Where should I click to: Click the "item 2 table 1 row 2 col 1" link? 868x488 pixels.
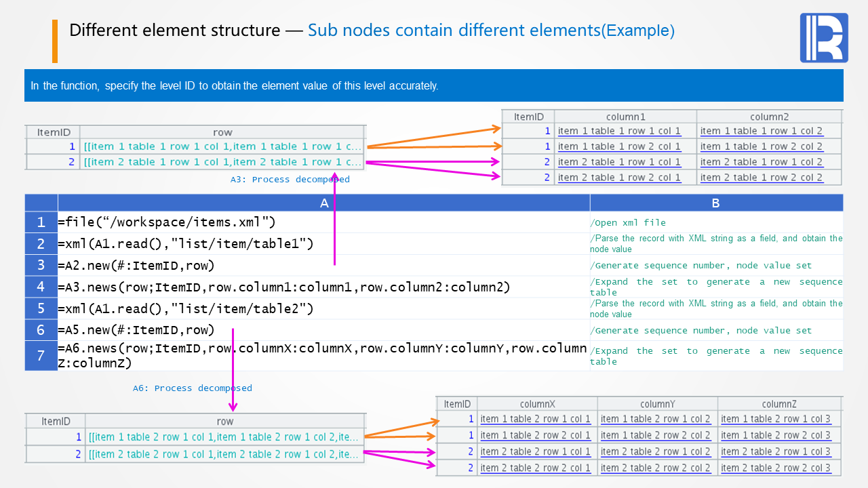click(x=619, y=178)
